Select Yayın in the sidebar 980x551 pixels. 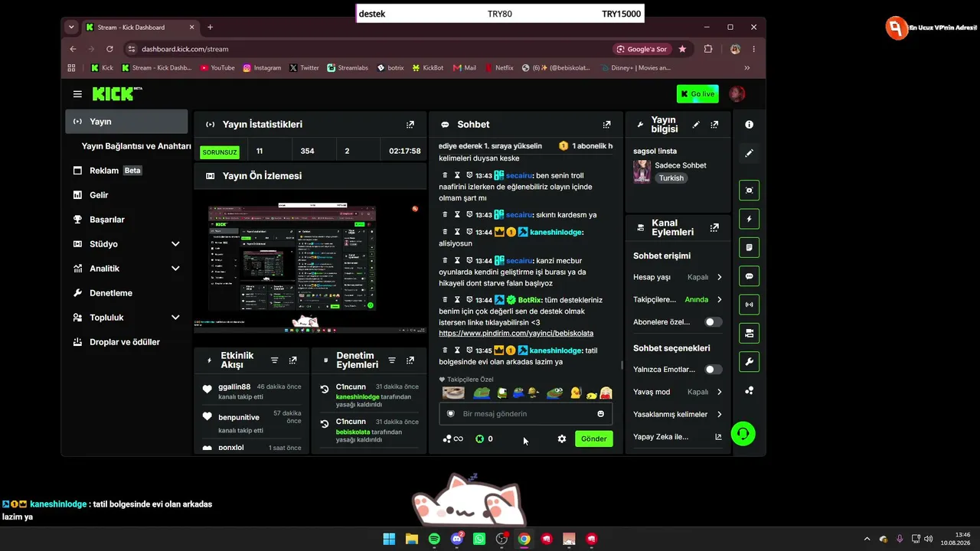tap(126, 122)
